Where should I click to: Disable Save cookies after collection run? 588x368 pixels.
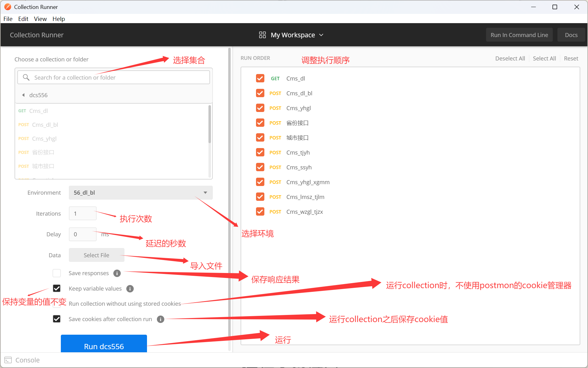point(57,319)
